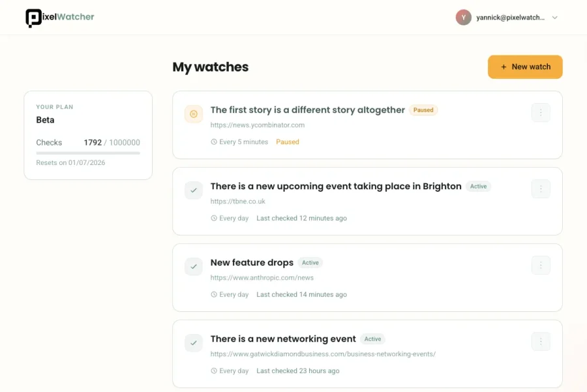Image resolution: width=587 pixels, height=392 pixels.
Task: Click the clock icon in networking event row
Action: coord(214,371)
